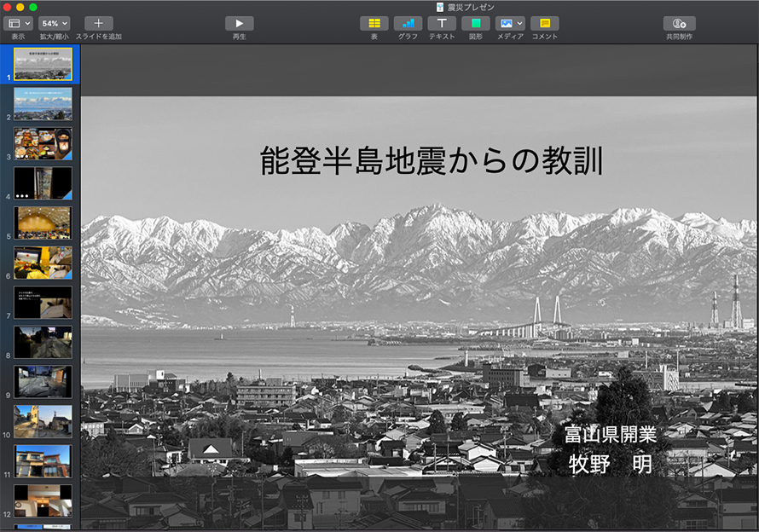Select slide 11 house exterior thumbnail
This screenshot has width=759, height=532.
point(43,461)
